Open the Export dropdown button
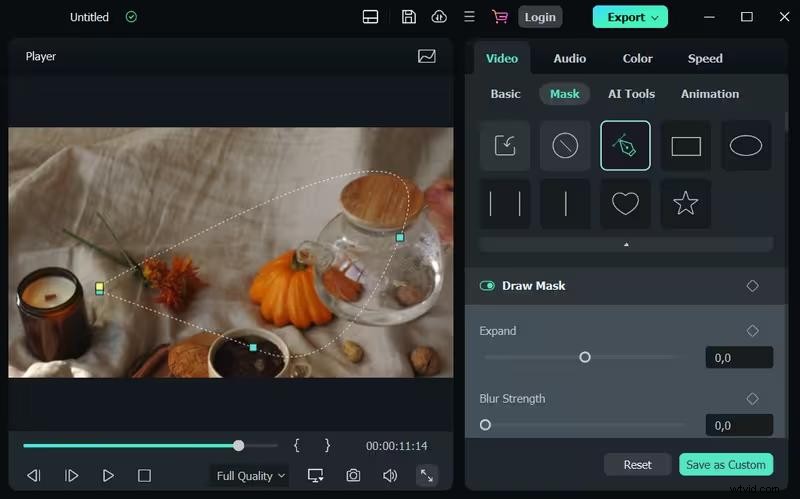The width and height of the screenshot is (800, 499). (630, 17)
